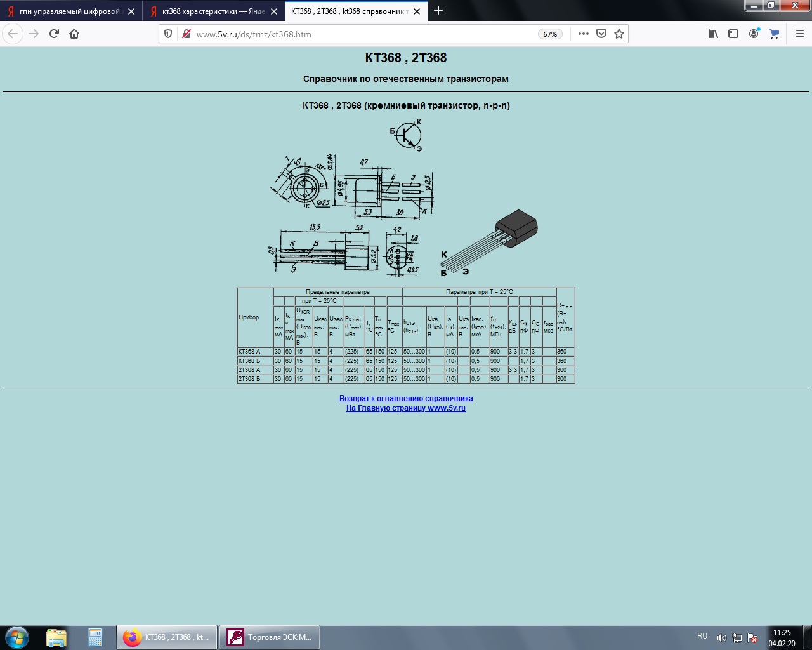
Task: Reload the current page
Action: 54,34
